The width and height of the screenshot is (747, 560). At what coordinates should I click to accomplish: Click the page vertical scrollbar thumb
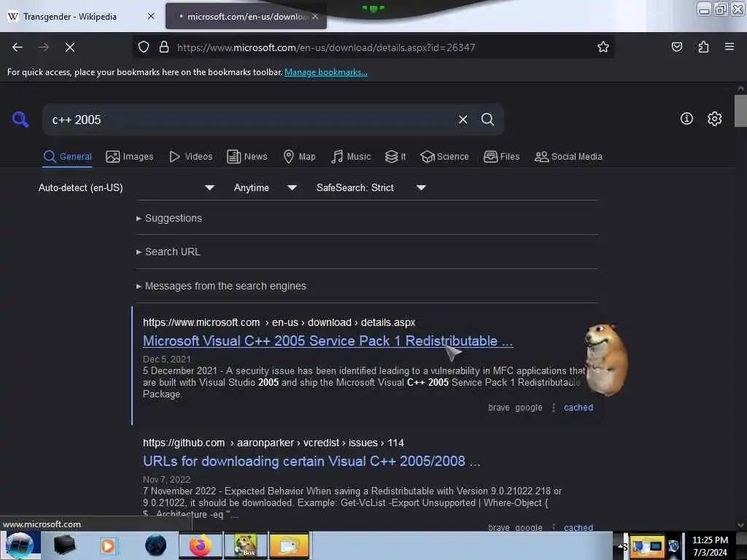coord(740,111)
